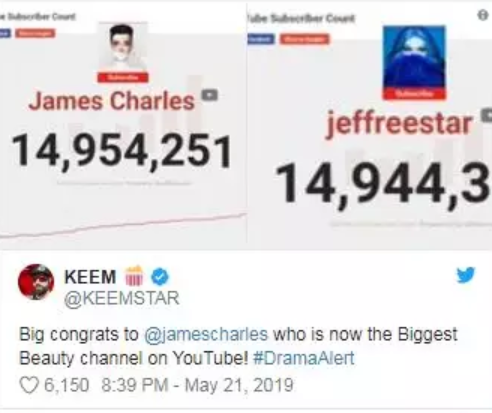Open James Charles profile thumbnail
The image size is (492, 413).
[123, 47]
